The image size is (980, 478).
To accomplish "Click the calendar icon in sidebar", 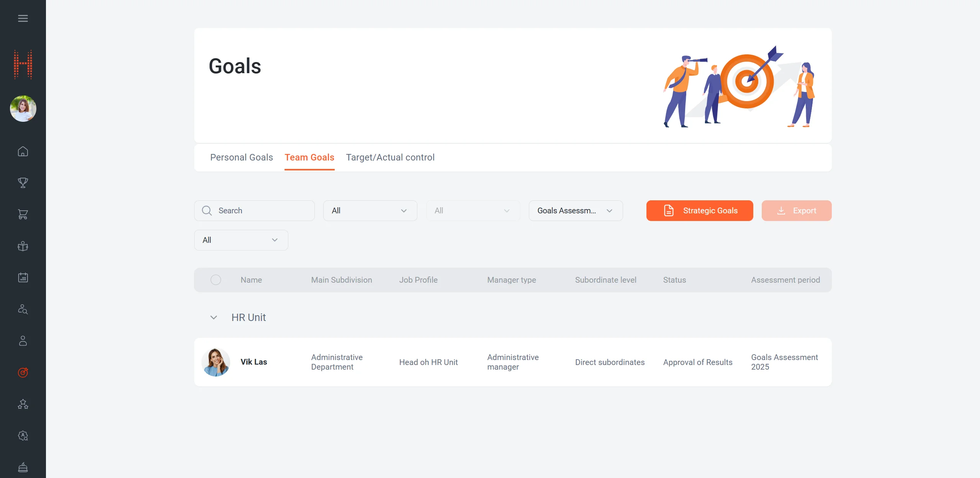I will [23, 278].
